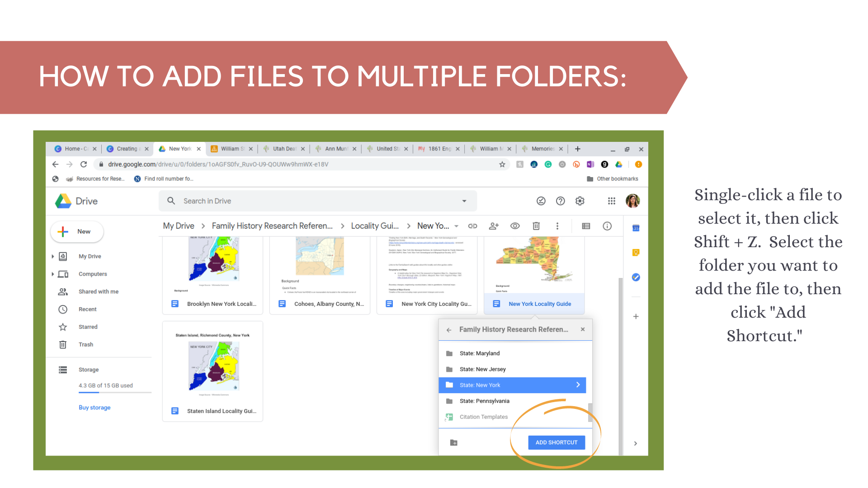Click the More options three-dot menu
This screenshot has width=868, height=488.
click(556, 225)
